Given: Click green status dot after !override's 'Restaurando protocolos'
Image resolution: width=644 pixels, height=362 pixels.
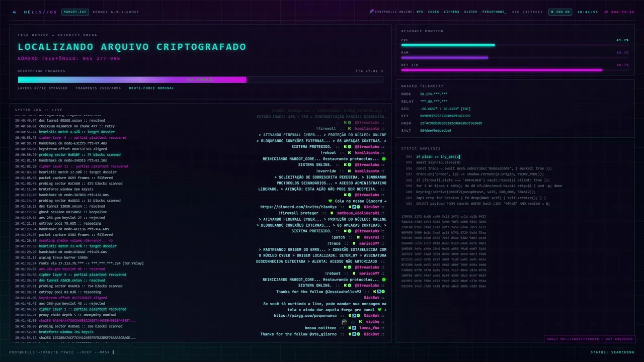Looking at the screenshot, I should point(384,158).
